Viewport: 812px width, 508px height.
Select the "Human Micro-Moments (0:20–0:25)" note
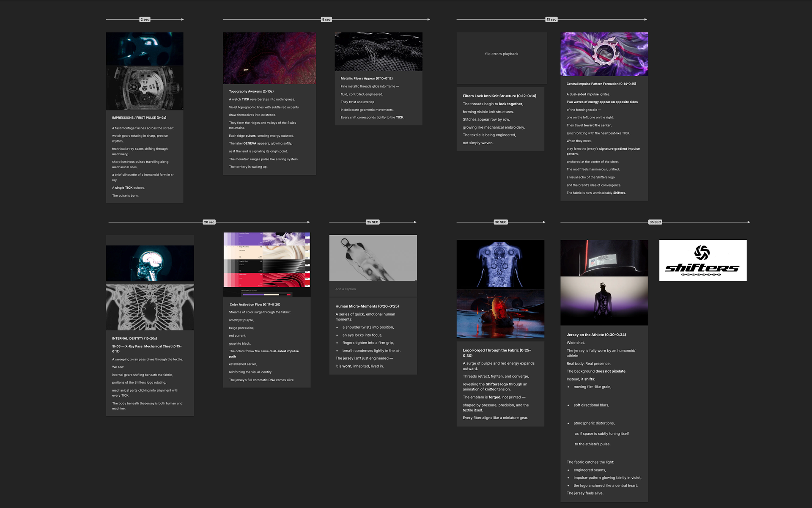pos(367,306)
